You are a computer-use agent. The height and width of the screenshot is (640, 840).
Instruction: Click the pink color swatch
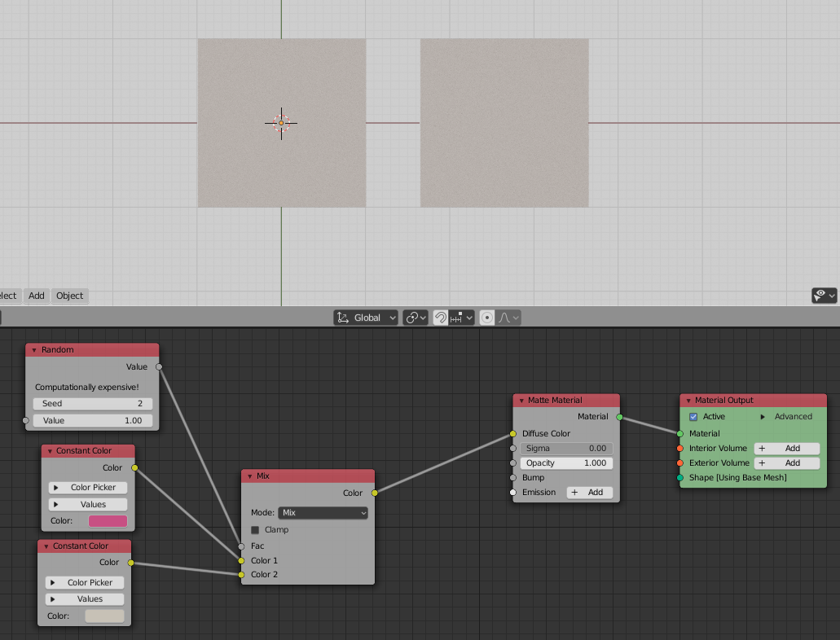tap(108, 521)
